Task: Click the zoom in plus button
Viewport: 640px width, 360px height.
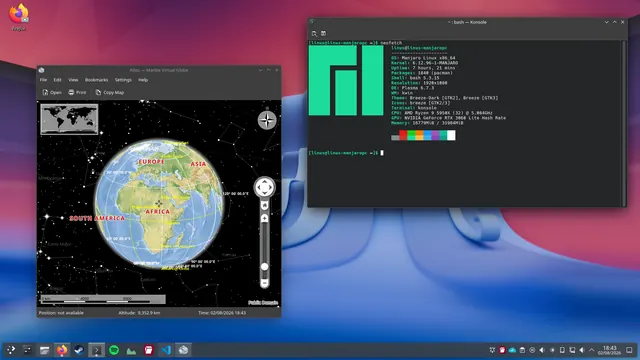Action: tap(264, 219)
